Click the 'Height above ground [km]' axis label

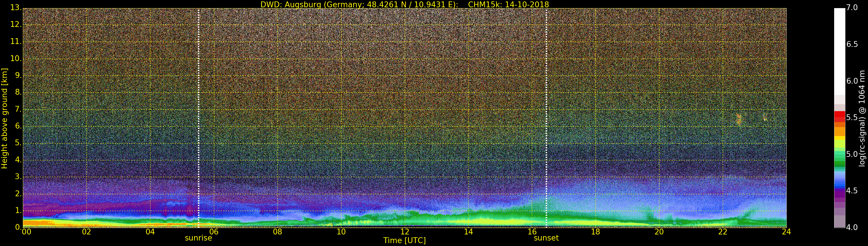pyautogui.click(x=4, y=118)
